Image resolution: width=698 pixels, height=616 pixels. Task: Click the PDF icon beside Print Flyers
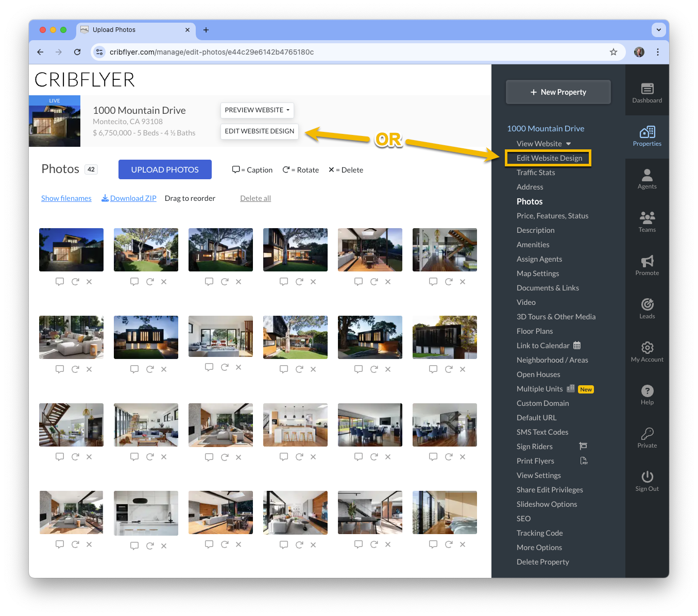584,460
